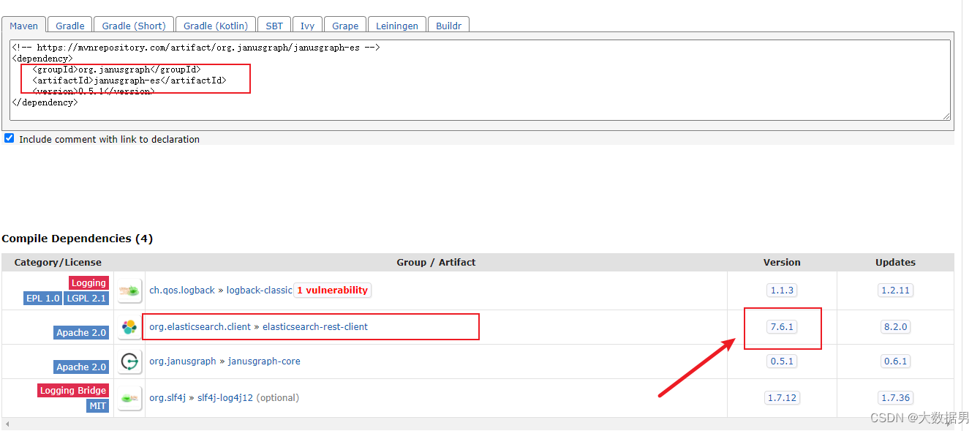980x431 pixels.
Task: Click the Compile Dependencies (4) heading
Action: 77,239
